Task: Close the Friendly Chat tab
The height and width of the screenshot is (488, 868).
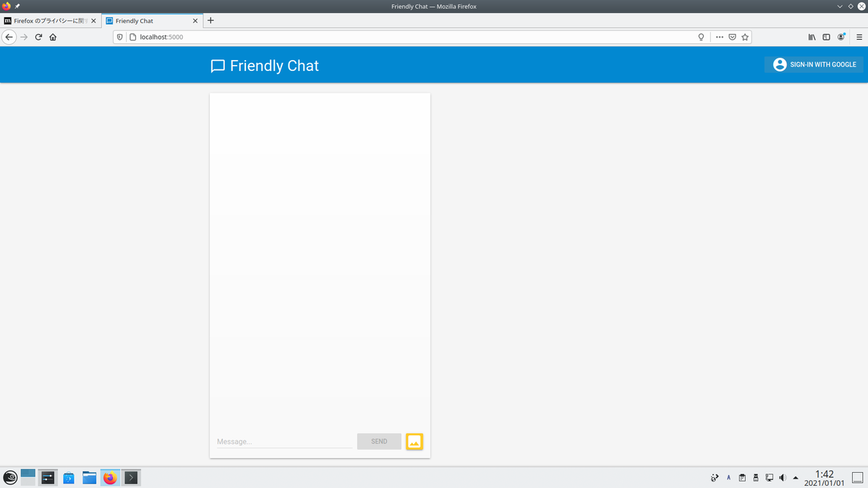Action: pyautogui.click(x=195, y=21)
